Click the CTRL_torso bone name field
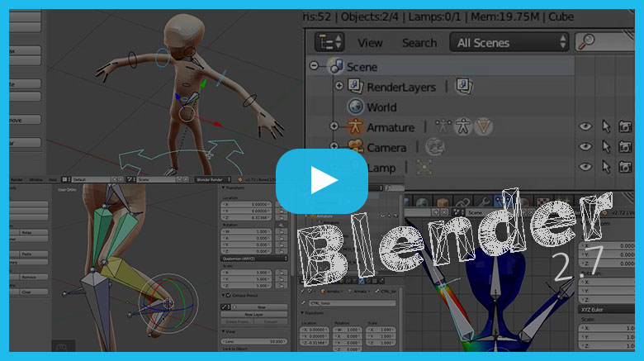The width and height of the screenshot is (644, 361). [x=353, y=303]
